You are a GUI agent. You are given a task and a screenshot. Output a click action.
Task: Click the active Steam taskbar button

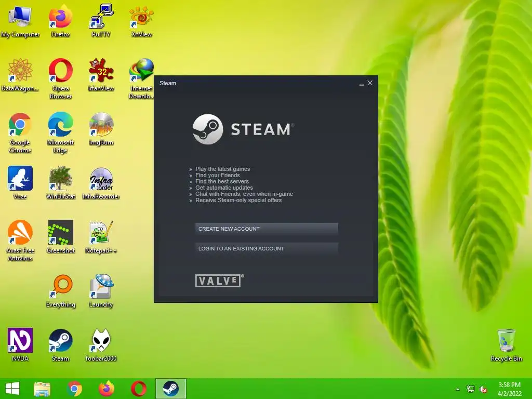tap(170, 389)
